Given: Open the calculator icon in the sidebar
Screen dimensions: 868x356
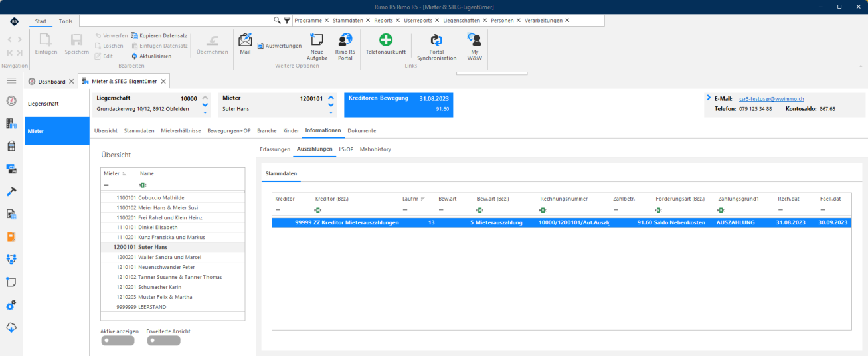Looking at the screenshot, I should 11,146.
